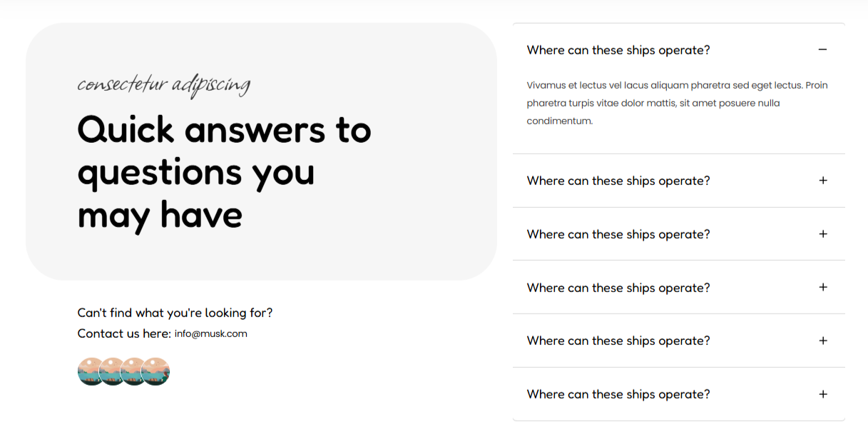
Task: Expand the fifth "Where can these ships operate?" title
Action: (x=618, y=341)
